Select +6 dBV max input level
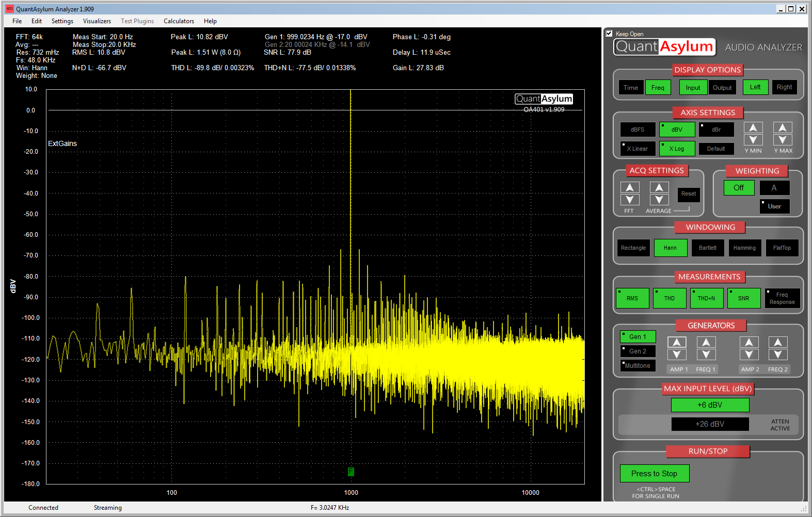Screen dimensions: 812x517 click(x=710, y=405)
